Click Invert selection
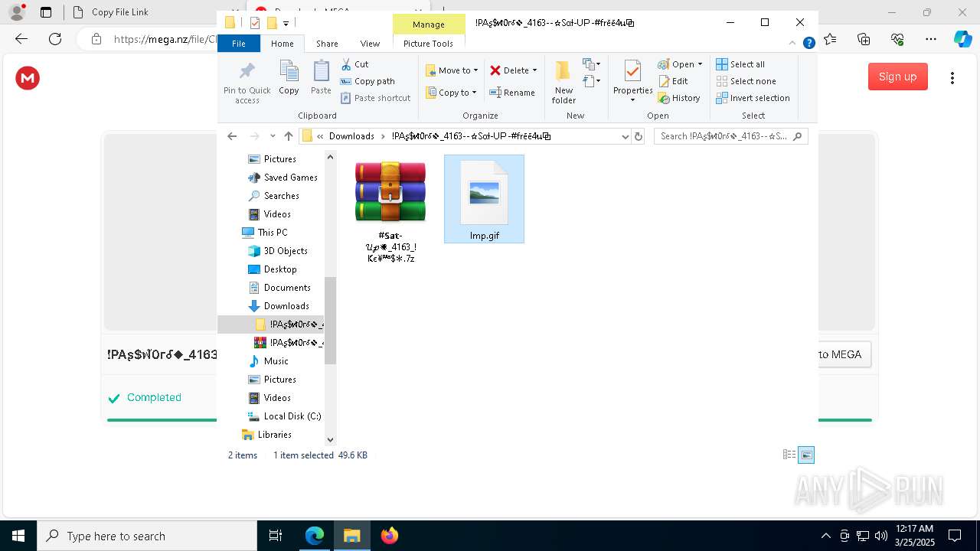The image size is (980, 551). pyautogui.click(x=753, y=98)
